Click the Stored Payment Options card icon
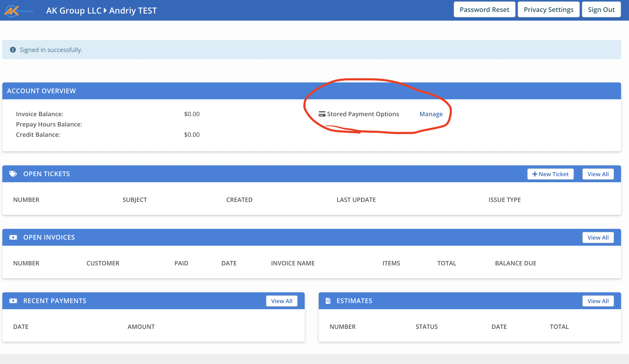 (x=322, y=114)
